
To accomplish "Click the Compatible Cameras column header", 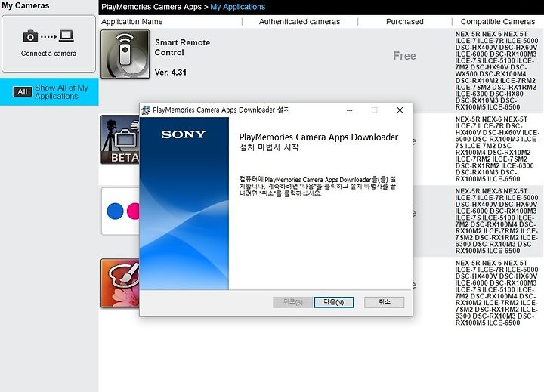I will (498, 21).
